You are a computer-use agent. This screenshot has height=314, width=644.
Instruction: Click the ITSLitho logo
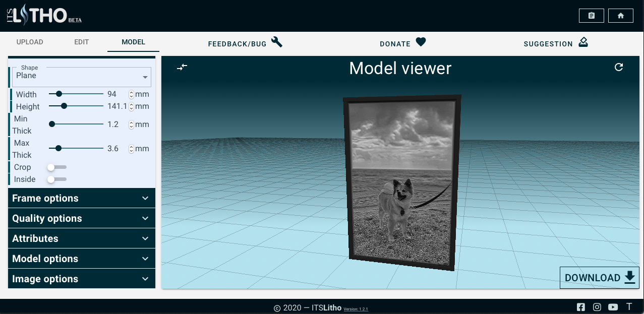[x=44, y=14]
